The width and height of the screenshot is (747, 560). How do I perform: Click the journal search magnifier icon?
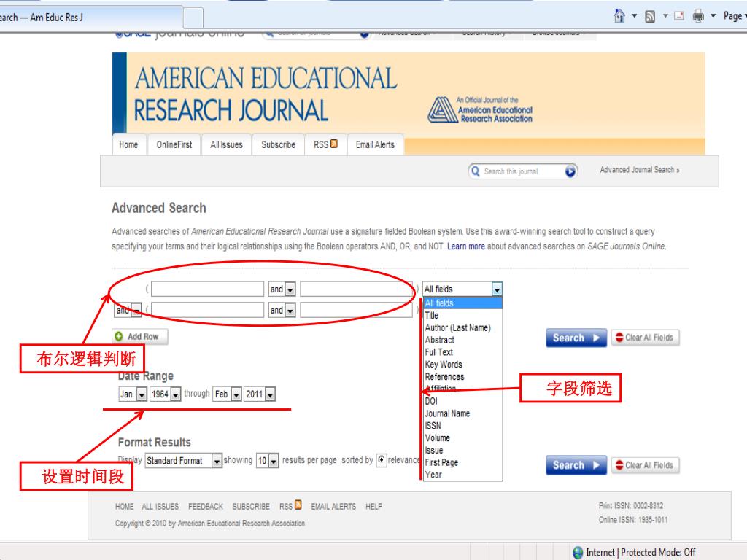pos(475,171)
